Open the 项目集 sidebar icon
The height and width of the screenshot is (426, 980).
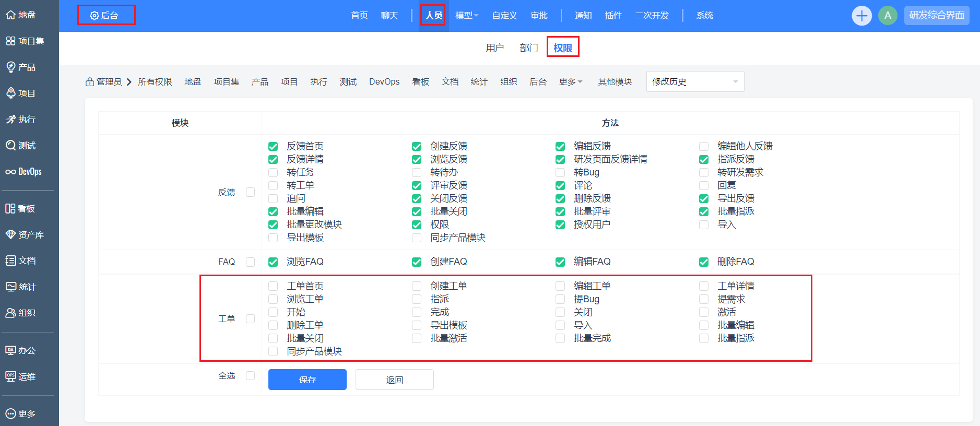click(x=25, y=41)
